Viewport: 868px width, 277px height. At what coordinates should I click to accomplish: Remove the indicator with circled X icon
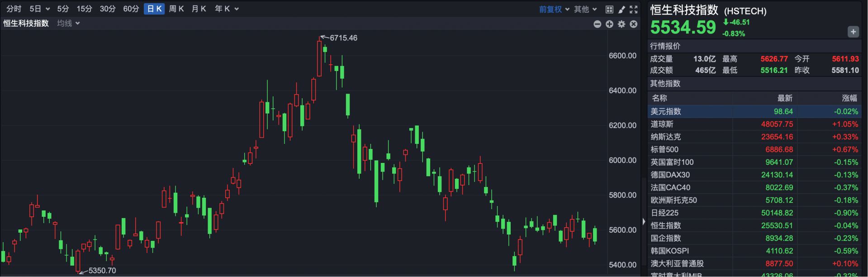point(634,24)
